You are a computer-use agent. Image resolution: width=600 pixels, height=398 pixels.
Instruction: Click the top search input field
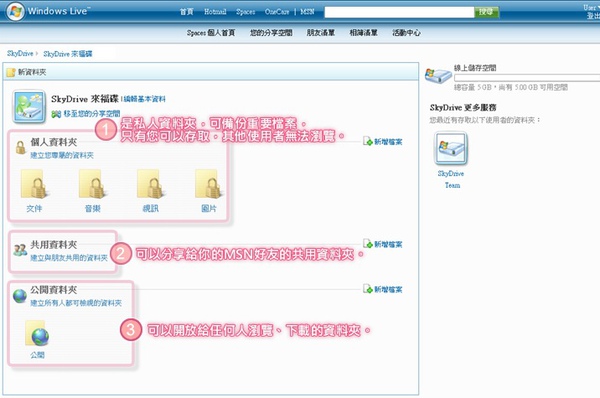(399, 12)
